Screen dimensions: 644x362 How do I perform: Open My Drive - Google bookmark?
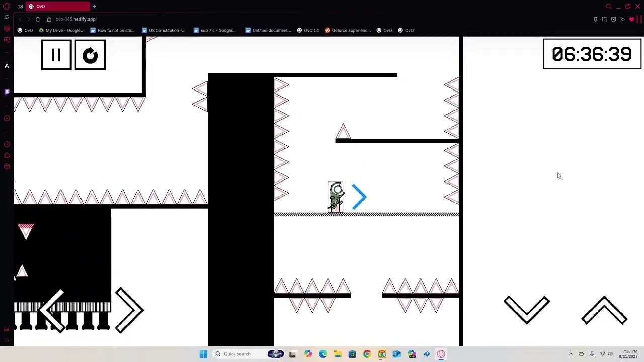61,30
